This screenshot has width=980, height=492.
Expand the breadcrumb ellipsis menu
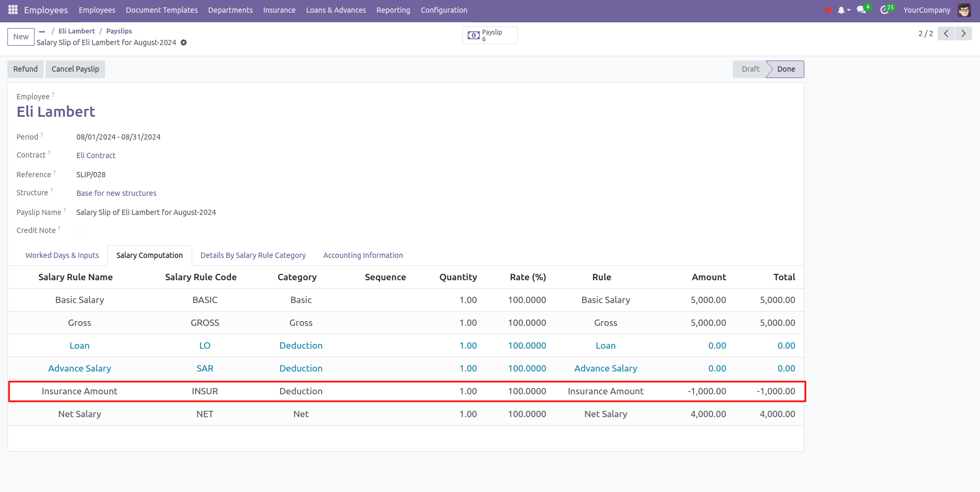tap(42, 31)
